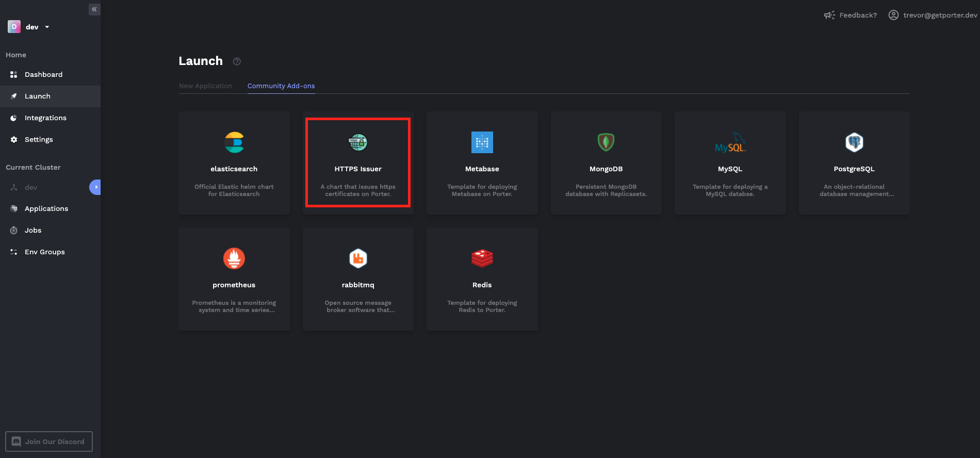
Task: Click the Feedback megaphone icon
Action: pyautogui.click(x=829, y=15)
